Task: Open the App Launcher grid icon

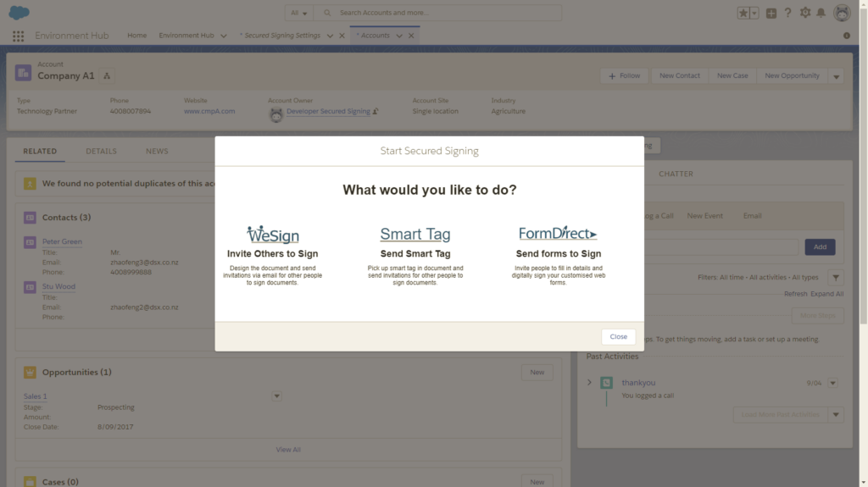Action: point(19,36)
